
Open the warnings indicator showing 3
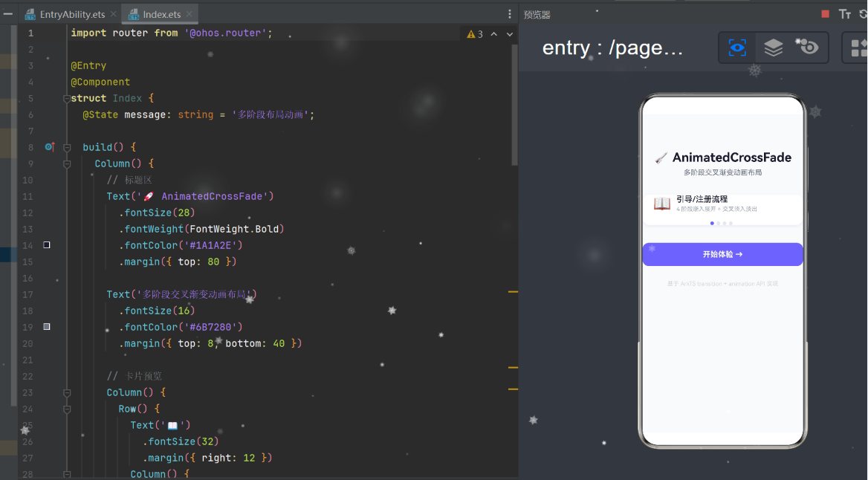pos(475,34)
